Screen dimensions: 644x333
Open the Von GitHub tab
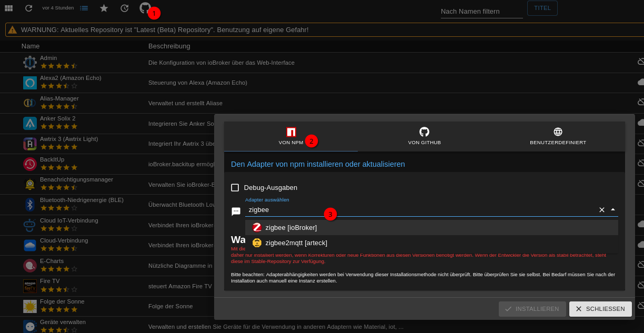[425, 136]
